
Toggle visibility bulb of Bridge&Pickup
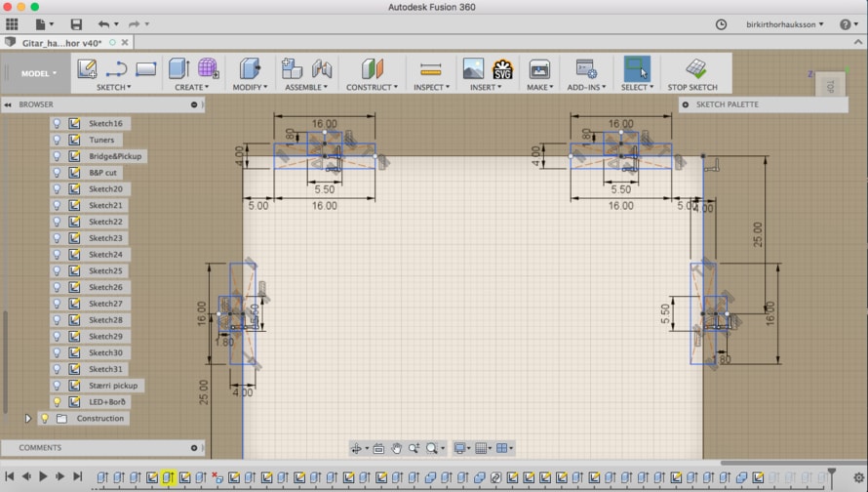(x=57, y=156)
